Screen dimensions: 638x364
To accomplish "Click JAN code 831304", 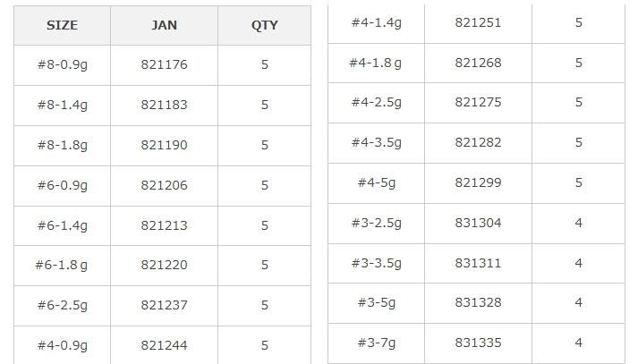I will [x=478, y=223].
